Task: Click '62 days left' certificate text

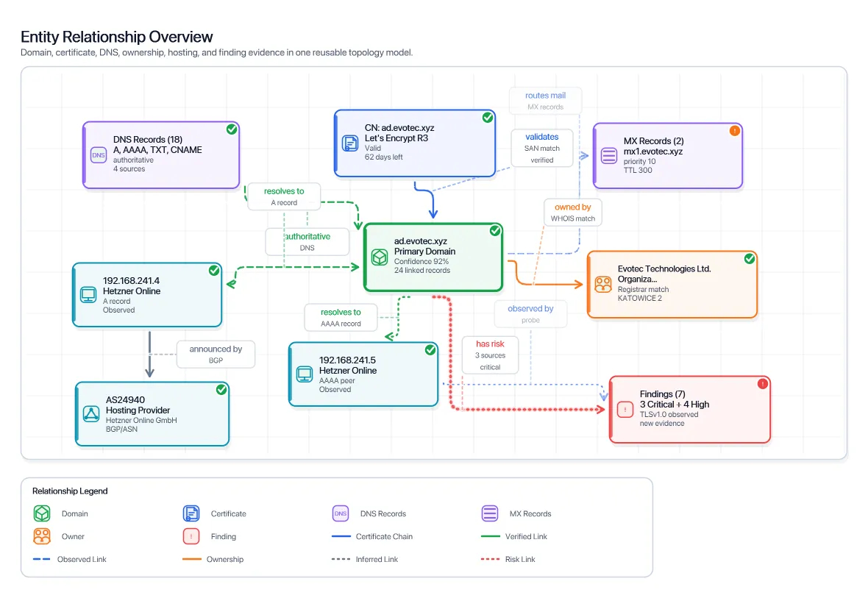Action: [x=384, y=157]
